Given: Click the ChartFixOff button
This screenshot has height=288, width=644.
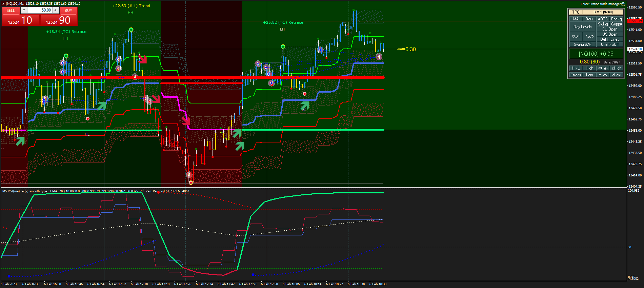Looking at the screenshot, I should pos(610,44).
